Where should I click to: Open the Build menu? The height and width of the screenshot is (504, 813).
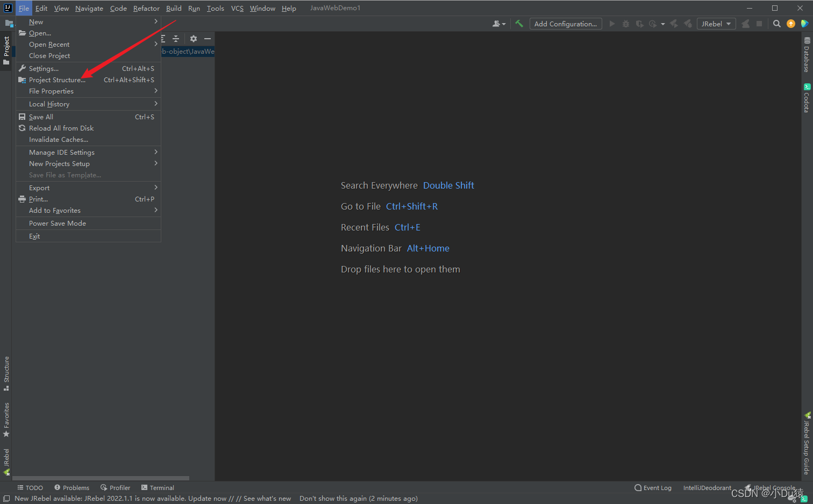174,8
